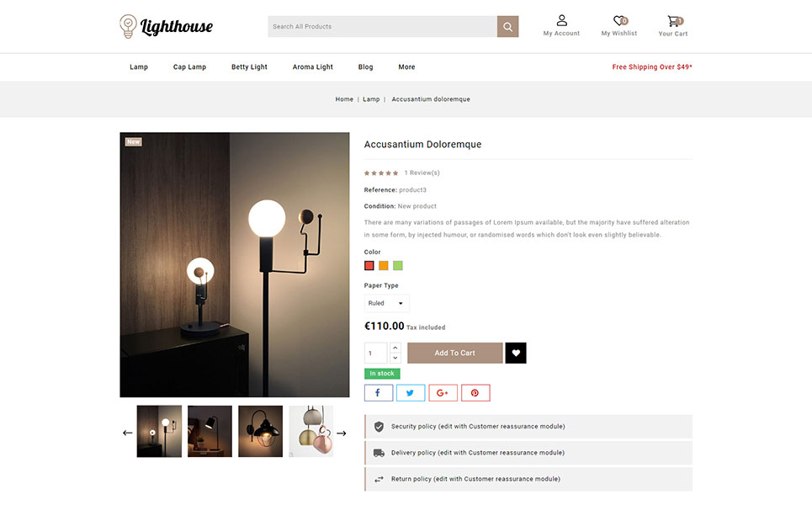Select the red color option
This screenshot has width=812, height=505.
pyautogui.click(x=369, y=266)
